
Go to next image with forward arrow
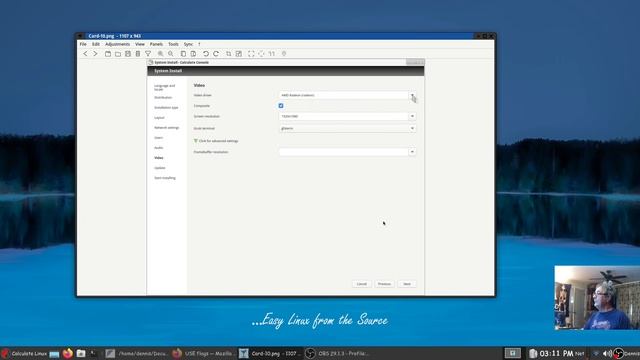click(x=96, y=53)
